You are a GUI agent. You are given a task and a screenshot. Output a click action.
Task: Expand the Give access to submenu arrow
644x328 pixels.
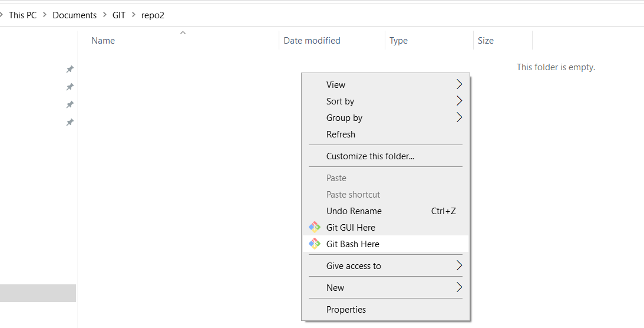(459, 265)
